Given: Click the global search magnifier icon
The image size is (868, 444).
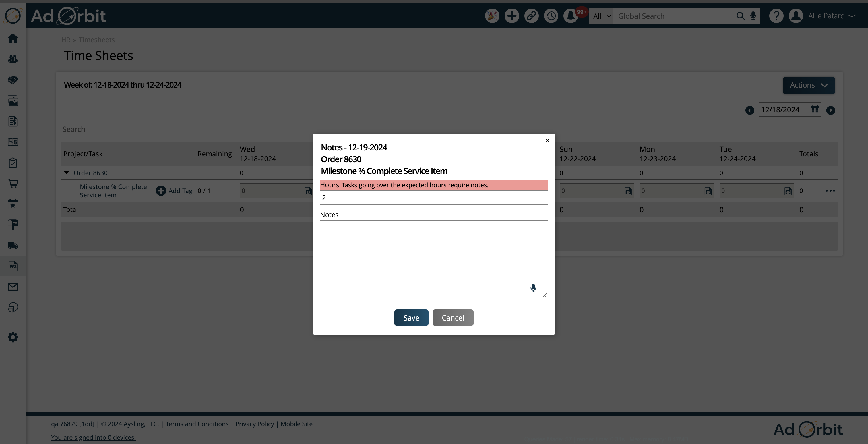Looking at the screenshot, I should (x=740, y=16).
